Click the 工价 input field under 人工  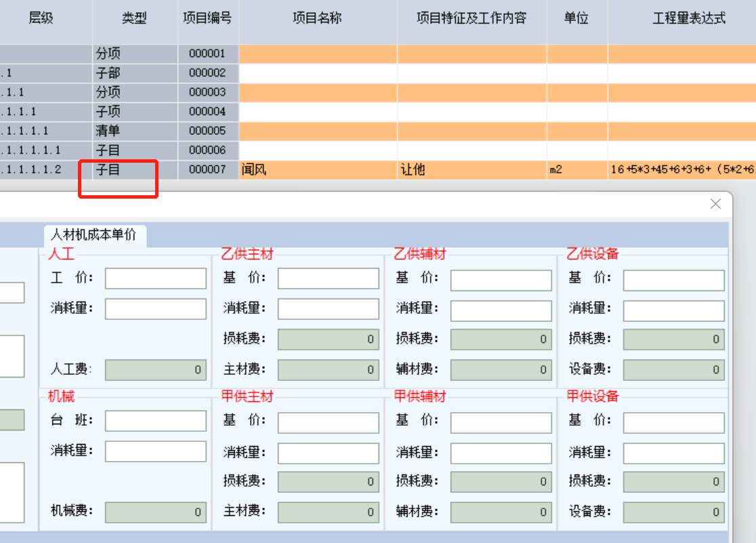(155, 279)
